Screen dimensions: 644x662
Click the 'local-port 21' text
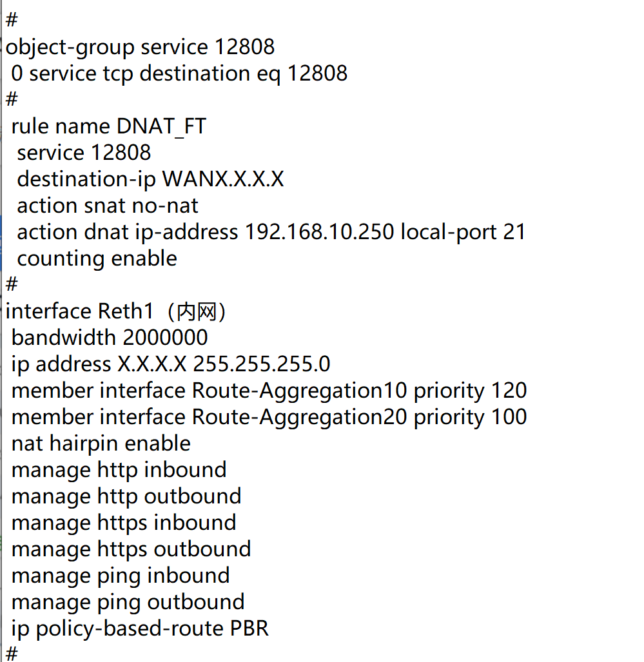(463, 232)
